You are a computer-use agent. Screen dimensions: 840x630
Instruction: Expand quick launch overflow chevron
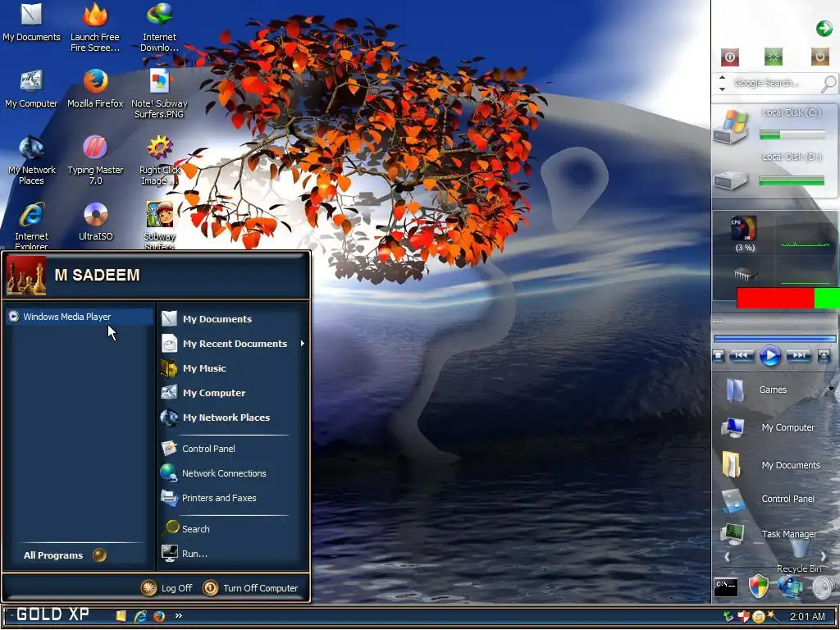pyautogui.click(x=178, y=615)
